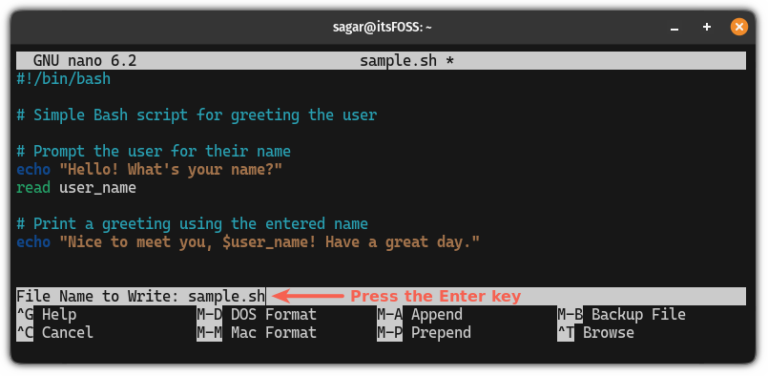768x376 pixels.
Task: Toggle the M-B Backup File option
Action: pyautogui.click(x=622, y=314)
